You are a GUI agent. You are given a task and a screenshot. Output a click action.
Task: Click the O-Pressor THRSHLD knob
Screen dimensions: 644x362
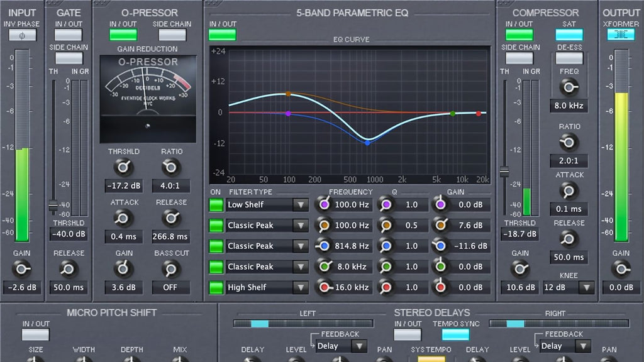tap(123, 167)
